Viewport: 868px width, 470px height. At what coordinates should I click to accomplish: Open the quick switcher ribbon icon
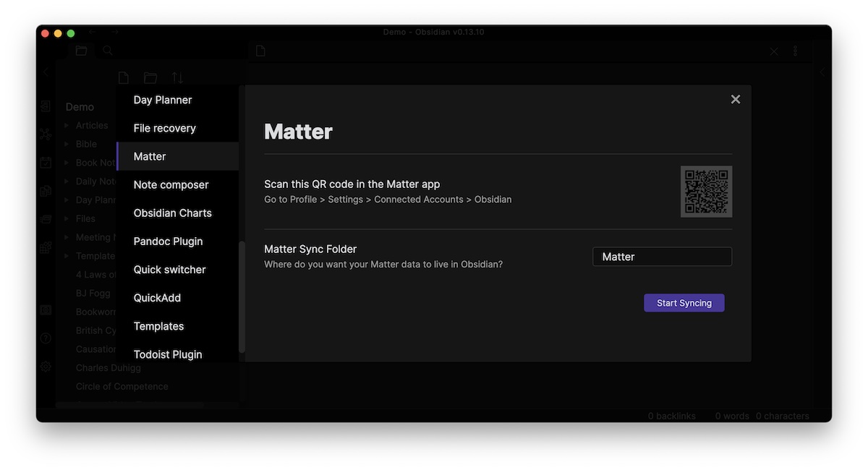pyautogui.click(x=46, y=106)
